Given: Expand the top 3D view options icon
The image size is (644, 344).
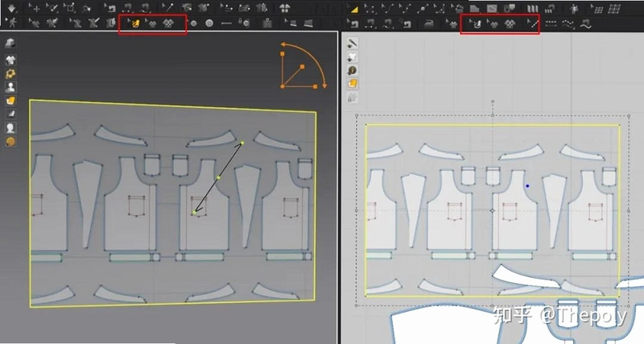Looking at the screenshot, I should [x=10, y=43].
